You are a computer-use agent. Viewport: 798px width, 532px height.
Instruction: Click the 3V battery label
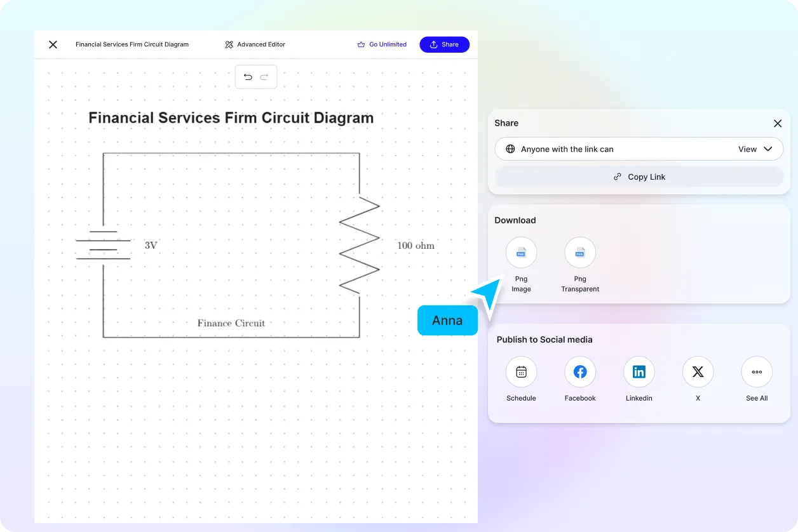pos(151,245)
